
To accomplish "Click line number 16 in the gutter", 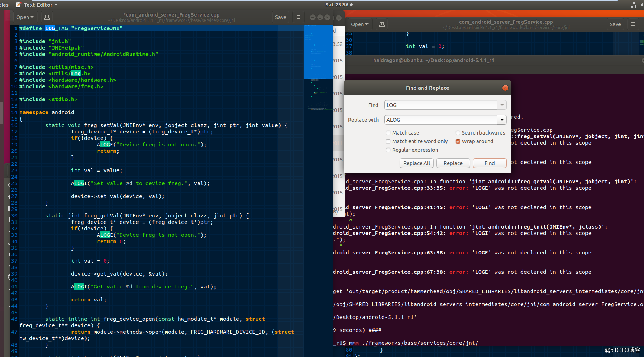I will [14, 125].
